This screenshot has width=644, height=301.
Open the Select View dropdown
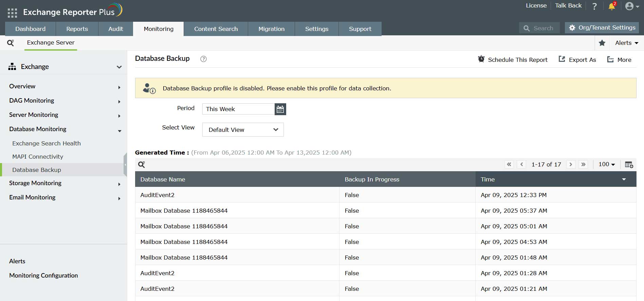coord(243,130)
